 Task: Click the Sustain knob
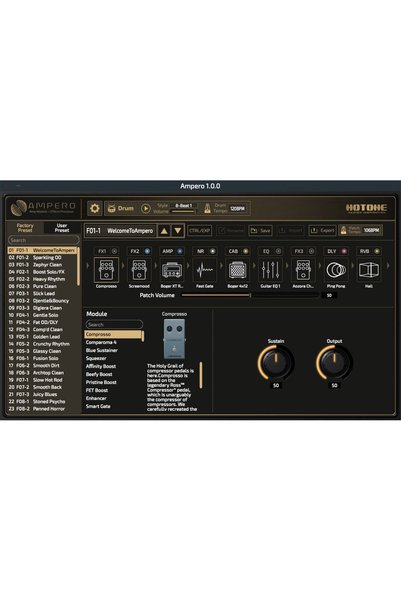[276, 361]
